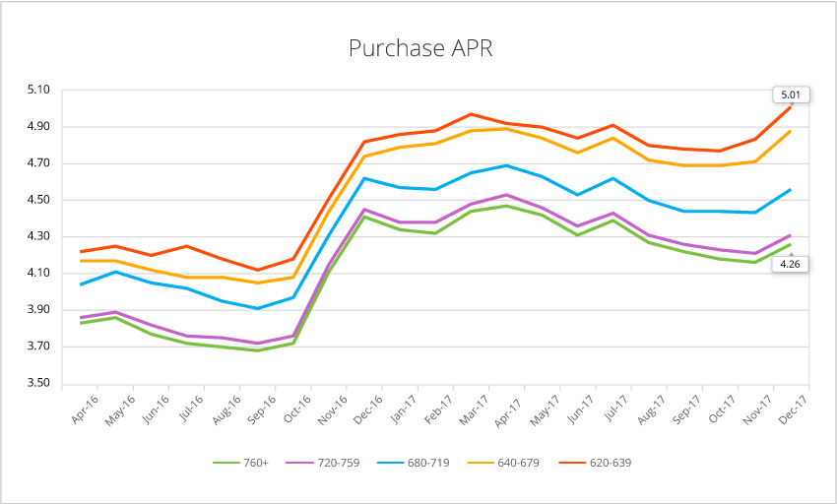Viewport: 837px width, 504px height.
Task: Click the Sep-16 x-axis label
Action: (x=264, y=410)
